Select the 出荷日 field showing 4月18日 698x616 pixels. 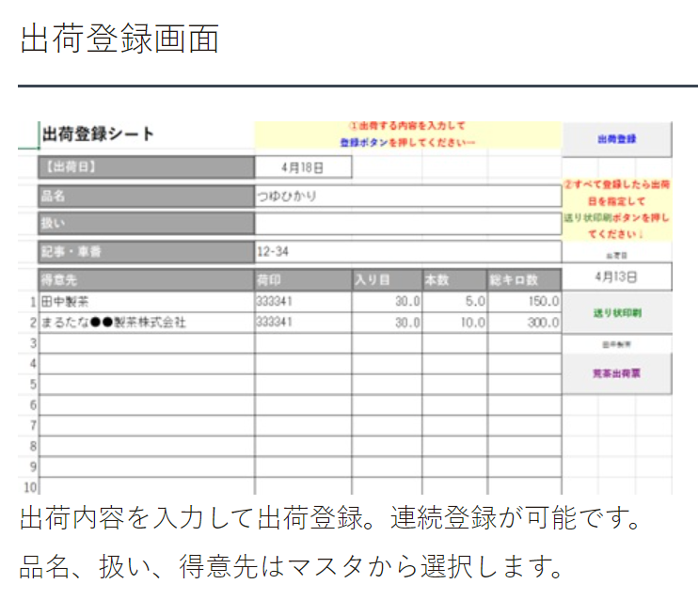(x=303, y=167)
